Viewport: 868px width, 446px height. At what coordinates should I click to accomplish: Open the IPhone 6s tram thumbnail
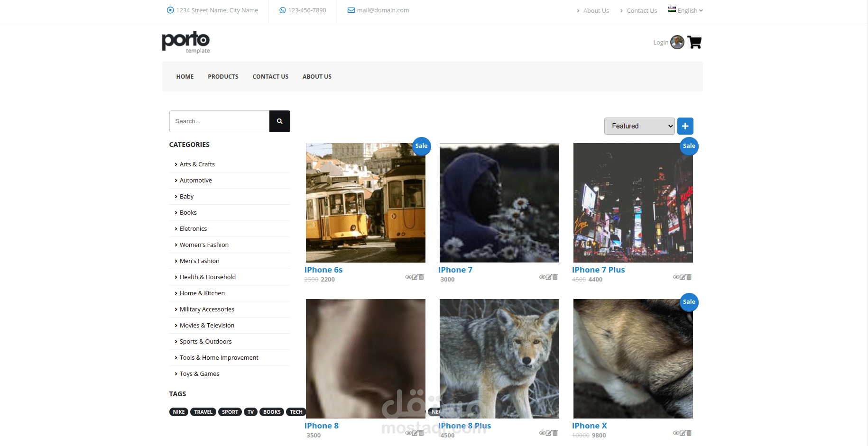[366, 203]
